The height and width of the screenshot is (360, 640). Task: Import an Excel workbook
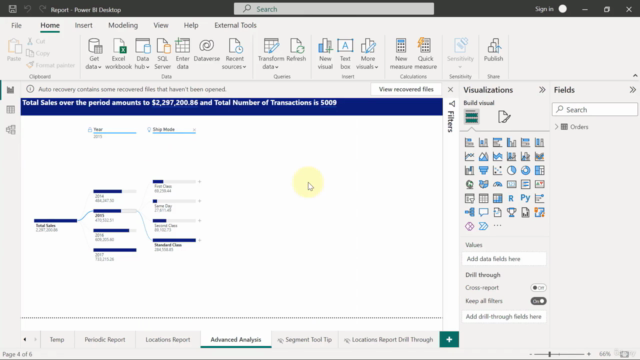click(118, 53)
